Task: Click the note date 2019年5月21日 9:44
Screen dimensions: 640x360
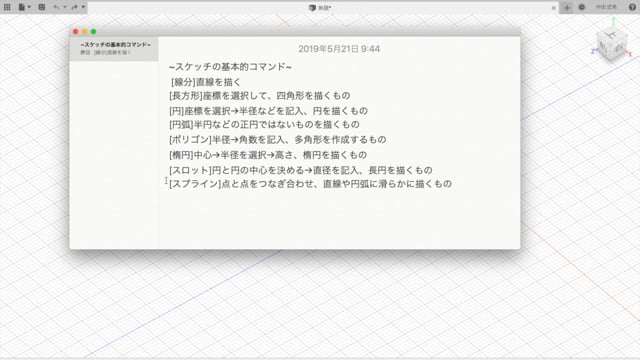Action: point(339,49)
